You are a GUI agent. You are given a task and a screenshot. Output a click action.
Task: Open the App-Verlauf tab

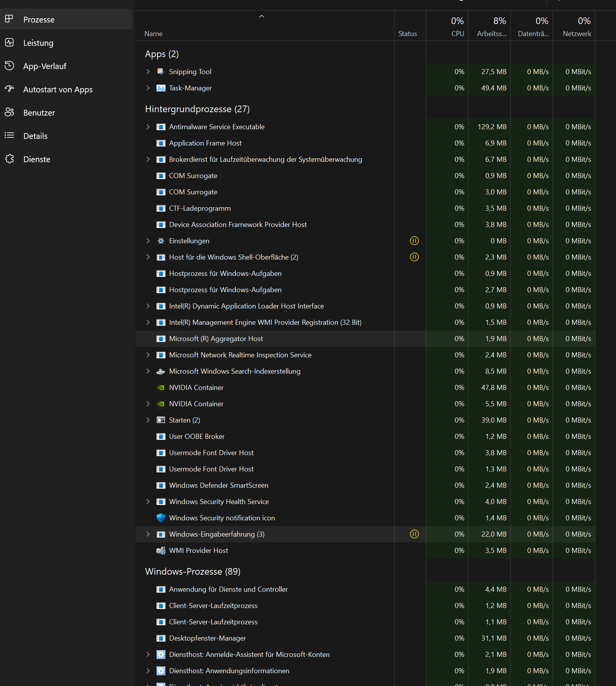click(x=66, y=66)
